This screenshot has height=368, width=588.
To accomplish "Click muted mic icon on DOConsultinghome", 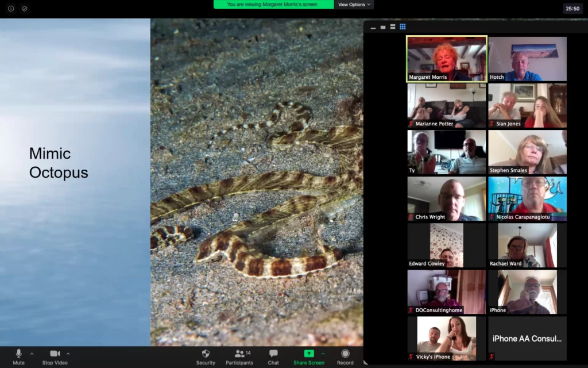I will point(411,310).
